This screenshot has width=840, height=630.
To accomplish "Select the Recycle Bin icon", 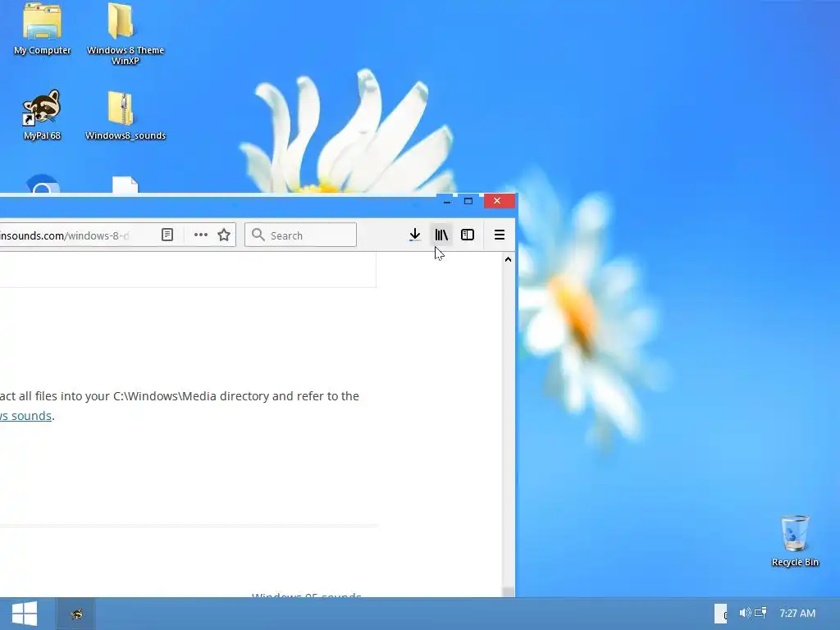I will click(x=795, y=540).
